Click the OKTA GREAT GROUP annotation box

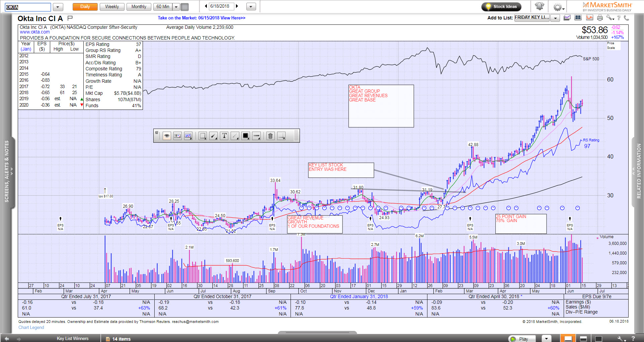381,106
